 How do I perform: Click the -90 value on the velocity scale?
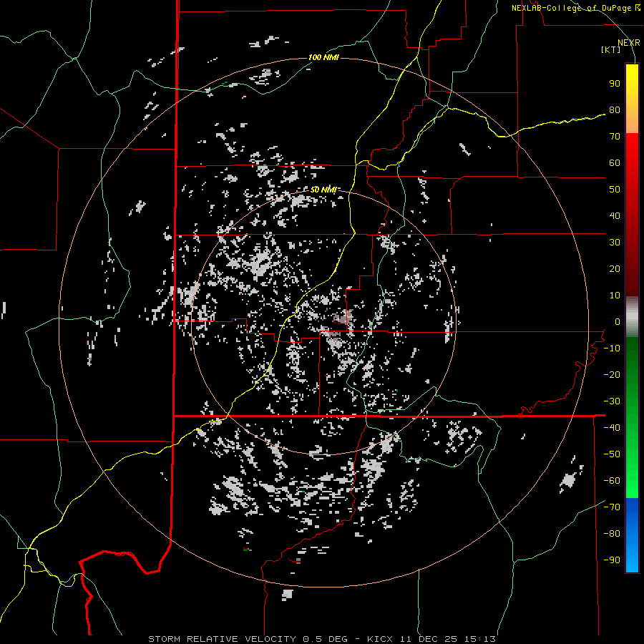coord(612,560)
